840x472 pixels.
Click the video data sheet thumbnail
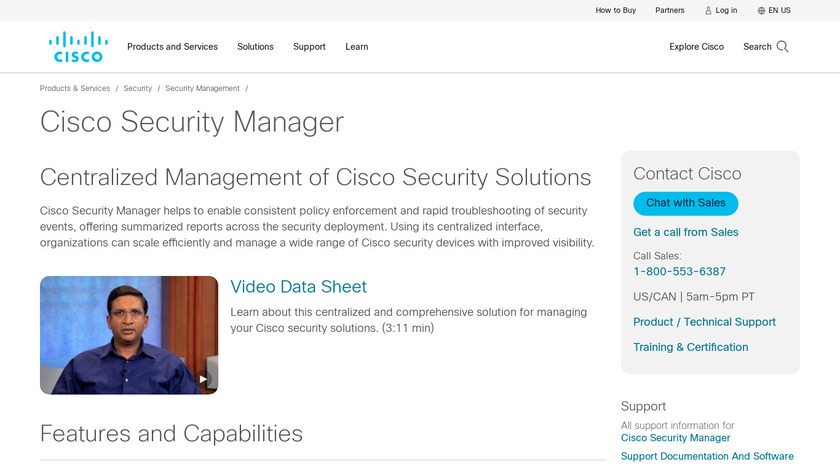(129, 335)
